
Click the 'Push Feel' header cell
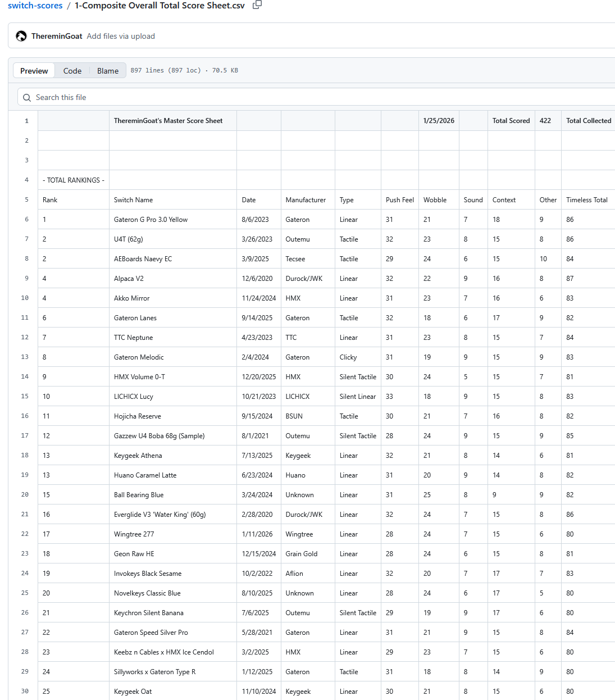(x=400, y=199)
